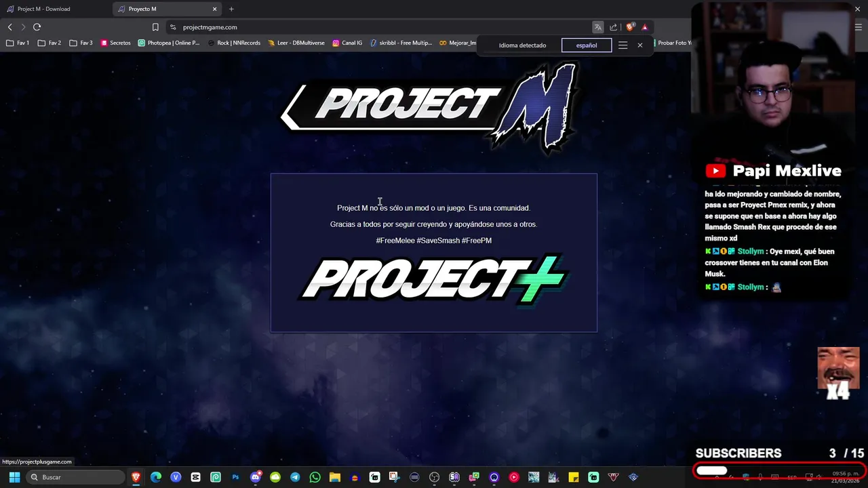
Task: Open Microsoft Edge from the taskbar
Action: pos(156,477)
